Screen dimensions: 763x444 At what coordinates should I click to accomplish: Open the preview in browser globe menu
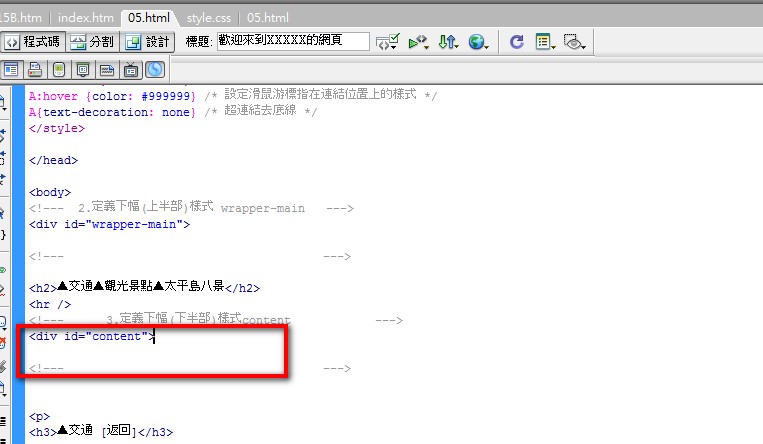click(479, 42)
